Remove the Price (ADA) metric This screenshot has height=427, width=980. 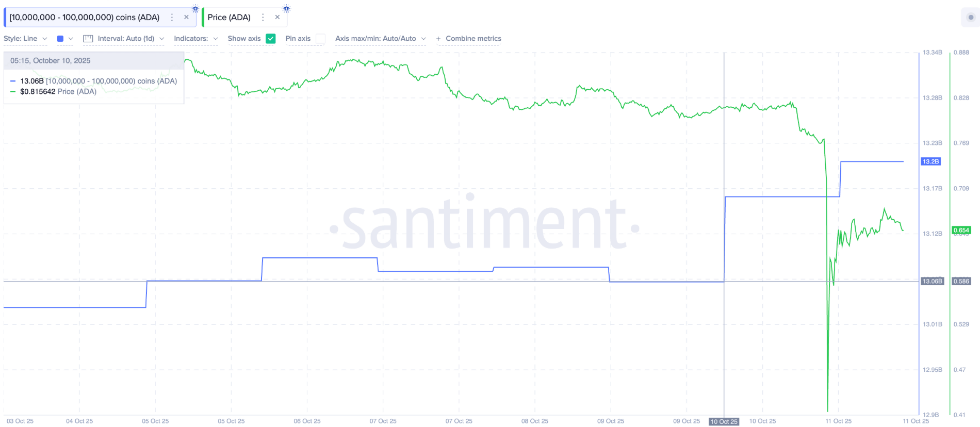pyautogui.click(x=277, y=18)
